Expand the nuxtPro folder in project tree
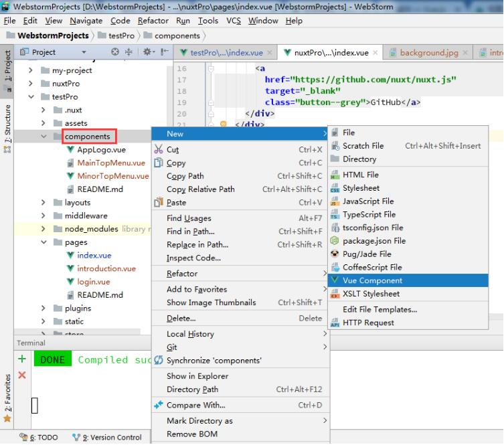This screenshot has height=445, width=504. tap(31, 84)
